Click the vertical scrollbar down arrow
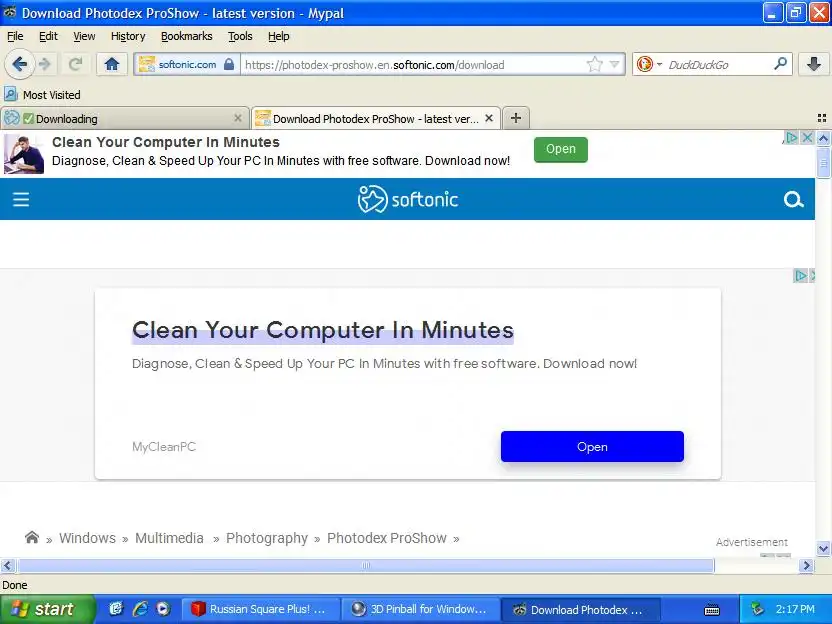 click(x=823, y=549)
